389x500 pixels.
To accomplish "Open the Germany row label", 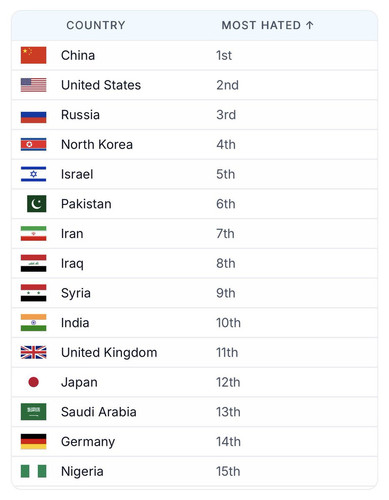I will point(88,442).
